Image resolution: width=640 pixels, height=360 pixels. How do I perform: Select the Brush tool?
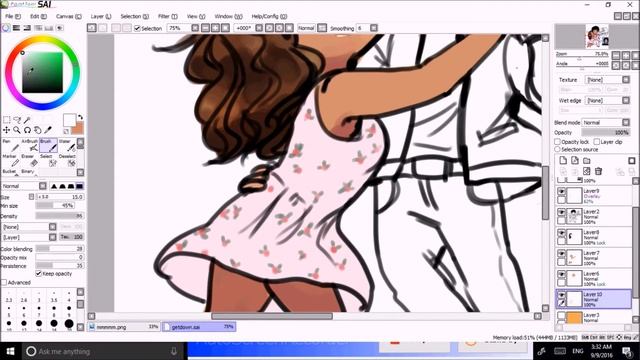pyautogui.click(x=48, y=145)
